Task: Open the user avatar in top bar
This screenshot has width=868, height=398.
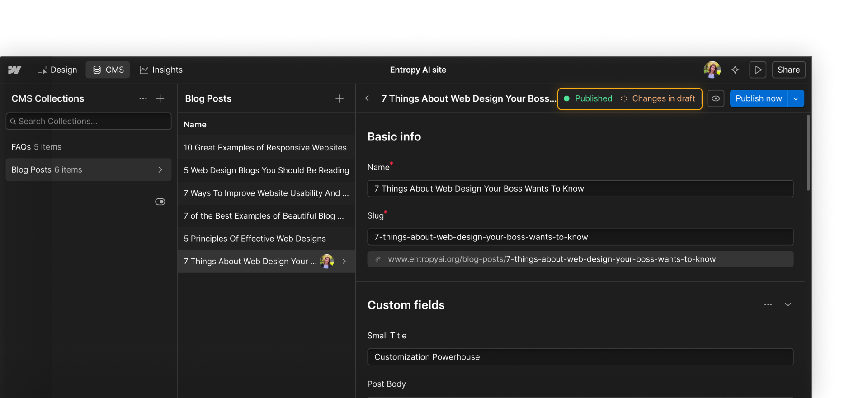Action: 712,70
